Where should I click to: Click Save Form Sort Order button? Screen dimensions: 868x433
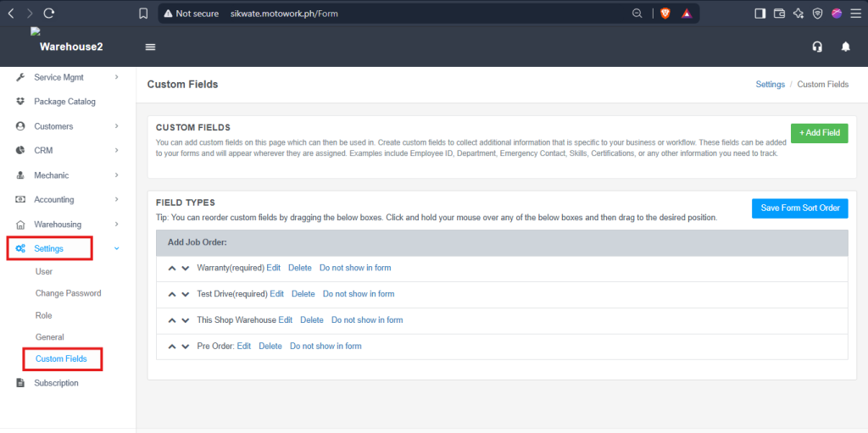[800, 208]
